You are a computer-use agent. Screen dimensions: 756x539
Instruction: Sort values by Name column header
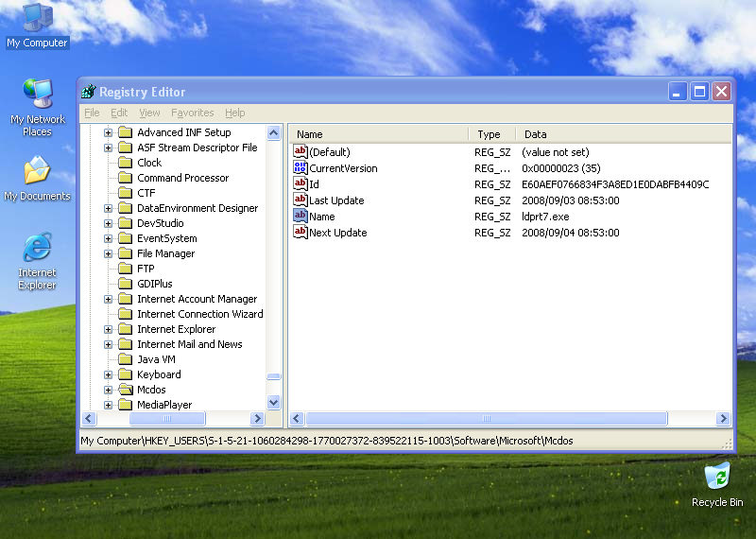[x=379, y=134]
